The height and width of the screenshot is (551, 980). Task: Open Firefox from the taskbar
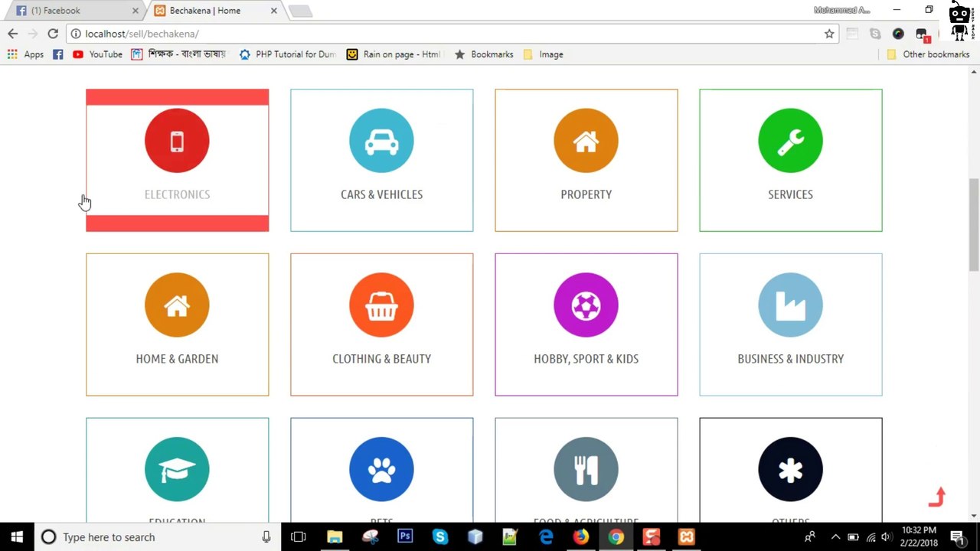coord(580,537)
